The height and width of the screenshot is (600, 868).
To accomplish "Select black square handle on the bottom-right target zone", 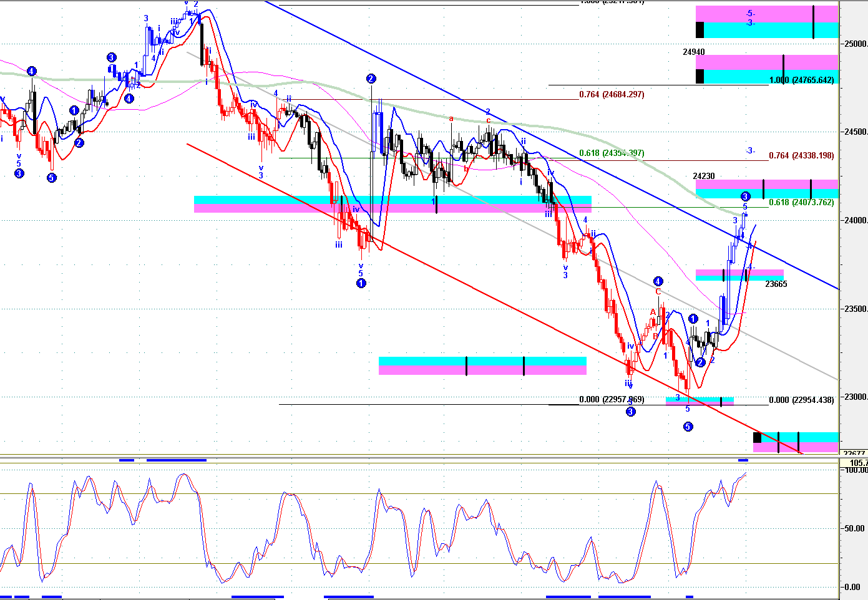I will pyautogui.click(x=757, y=438).
